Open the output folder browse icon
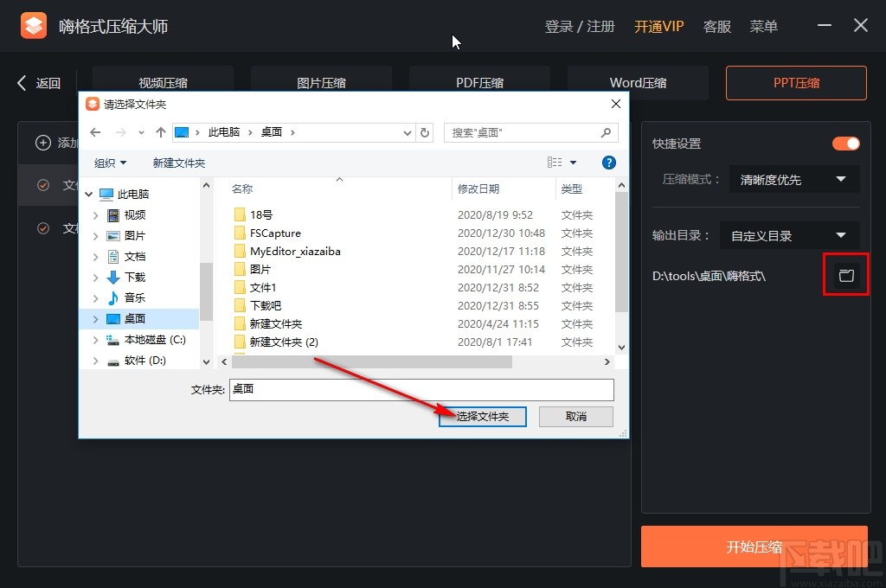 846,276
